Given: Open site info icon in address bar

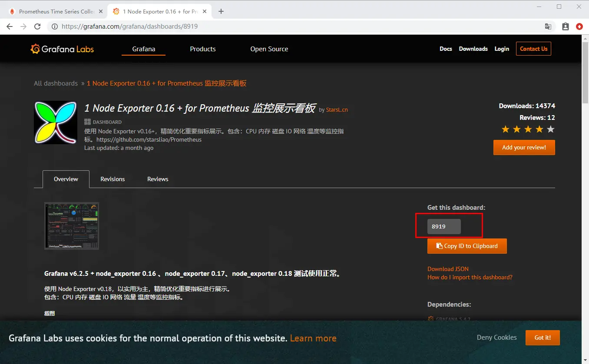Looking at the screenshot, I should [55, 26].
